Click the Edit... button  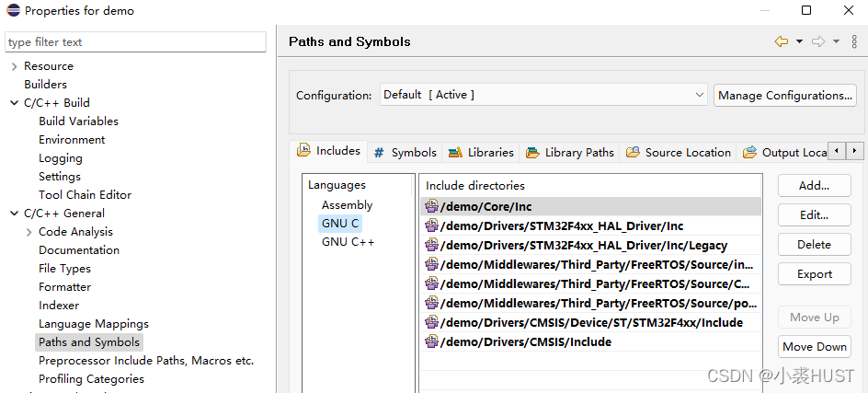pyautogui.click(x=815, y=215)
